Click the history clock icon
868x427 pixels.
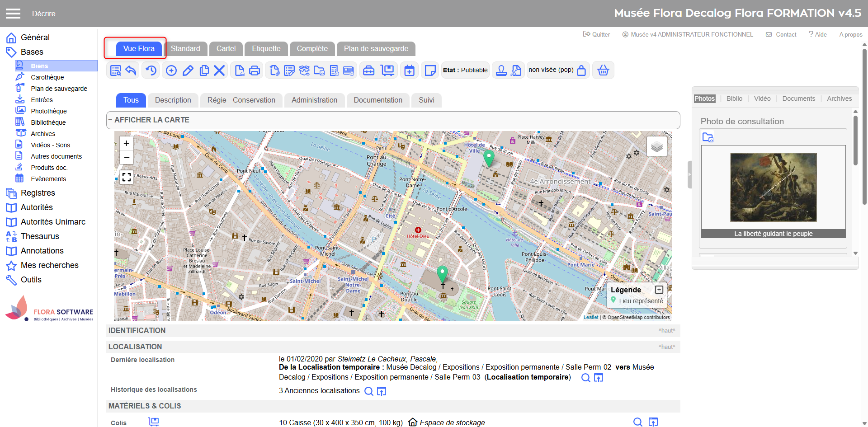151,70
